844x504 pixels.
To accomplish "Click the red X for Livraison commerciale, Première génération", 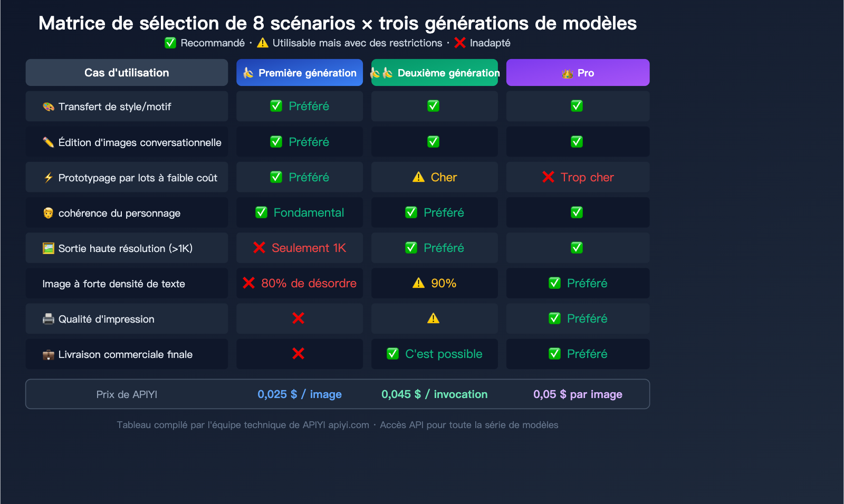I will [x=298, y=354].
